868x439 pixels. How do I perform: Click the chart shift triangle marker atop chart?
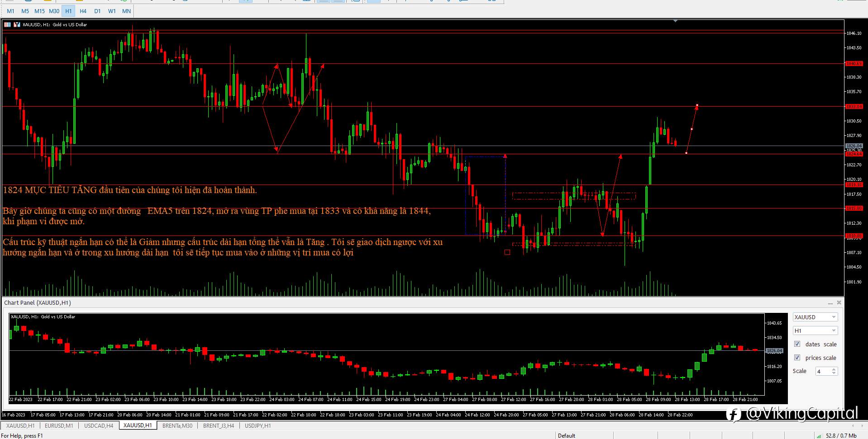(x=675, y=21)
